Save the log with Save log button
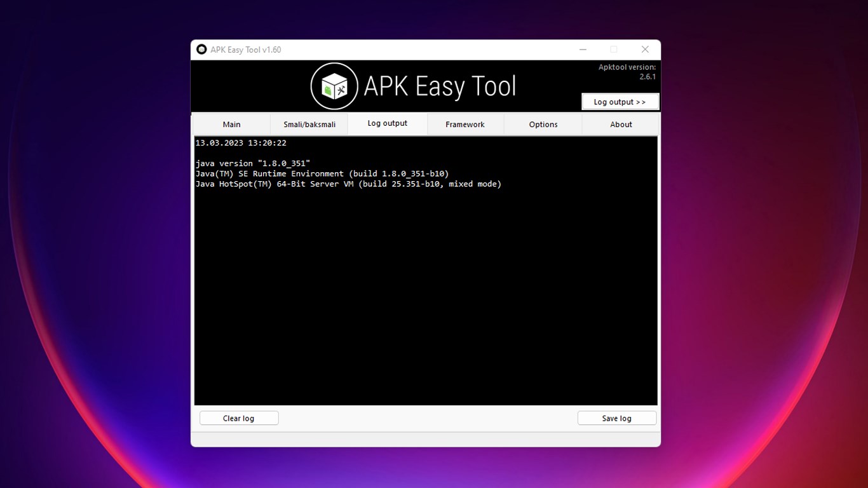 (x=617, y=418)
